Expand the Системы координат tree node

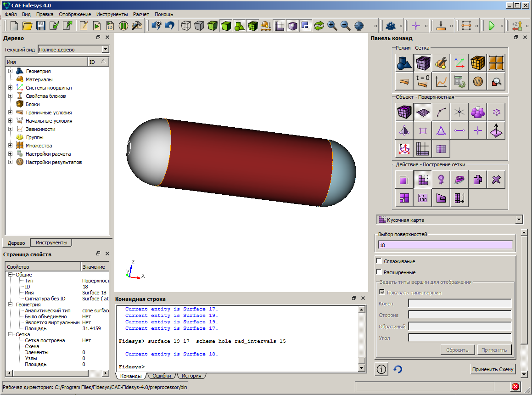[10, 88]
